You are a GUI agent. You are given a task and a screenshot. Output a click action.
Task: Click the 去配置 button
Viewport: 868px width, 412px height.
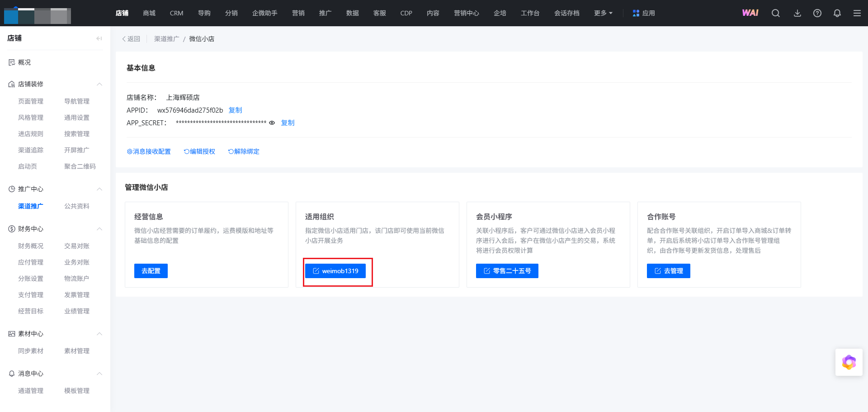[151, 271]
